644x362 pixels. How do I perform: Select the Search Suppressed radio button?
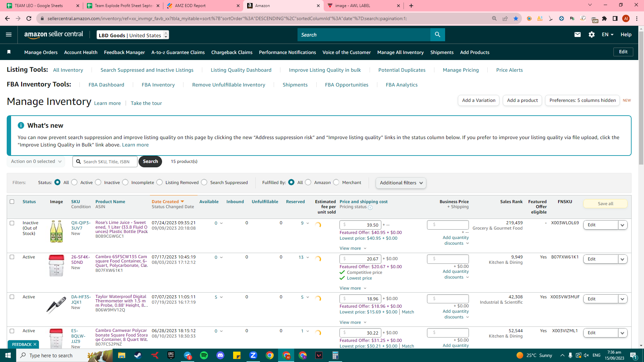[204, 182]
